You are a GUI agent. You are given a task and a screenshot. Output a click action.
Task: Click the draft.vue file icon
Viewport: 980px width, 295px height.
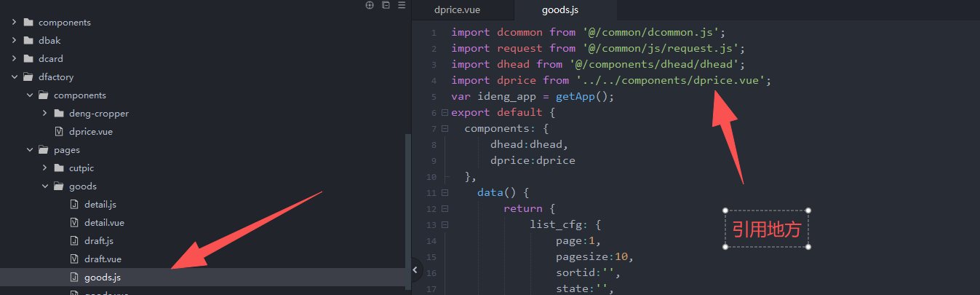(x=73, y=259)
